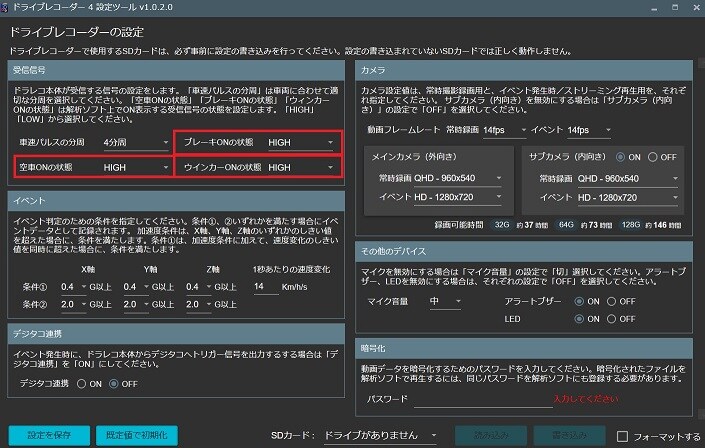The height and width of the screenshot is (448, 705).
Task: Click the 読み込み button
Action: coord(491,435)
